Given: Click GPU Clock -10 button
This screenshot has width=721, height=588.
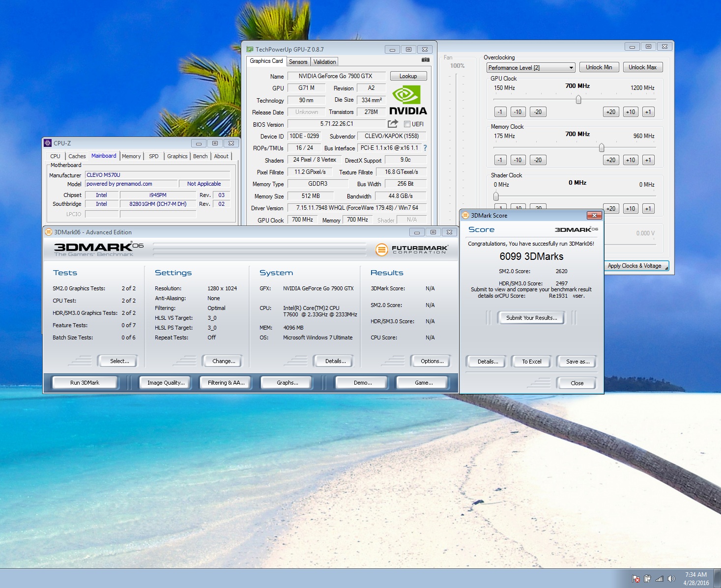Looking at the screenshot, I should 518,112.
